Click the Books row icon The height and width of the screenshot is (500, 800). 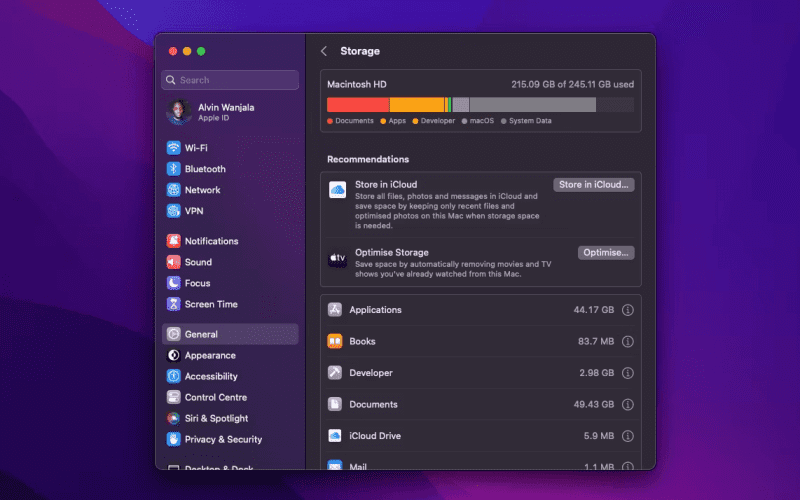tap(335, 341)
